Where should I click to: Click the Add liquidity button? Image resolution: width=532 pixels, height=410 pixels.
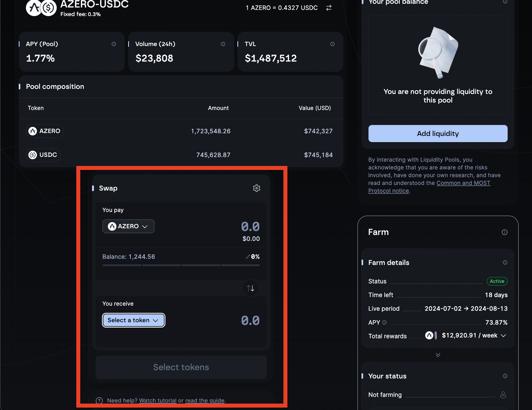[x=438, y=134]
